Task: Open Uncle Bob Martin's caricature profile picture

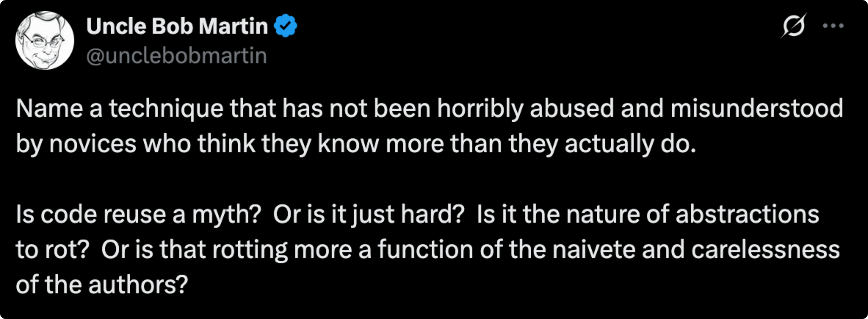Action: [44, 41]
